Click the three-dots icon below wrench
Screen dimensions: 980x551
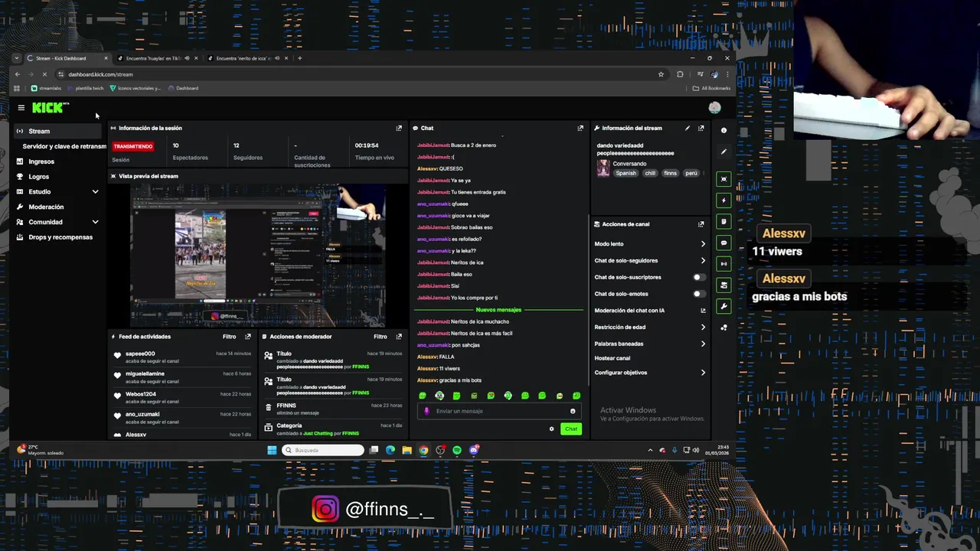tap(724, 328)
